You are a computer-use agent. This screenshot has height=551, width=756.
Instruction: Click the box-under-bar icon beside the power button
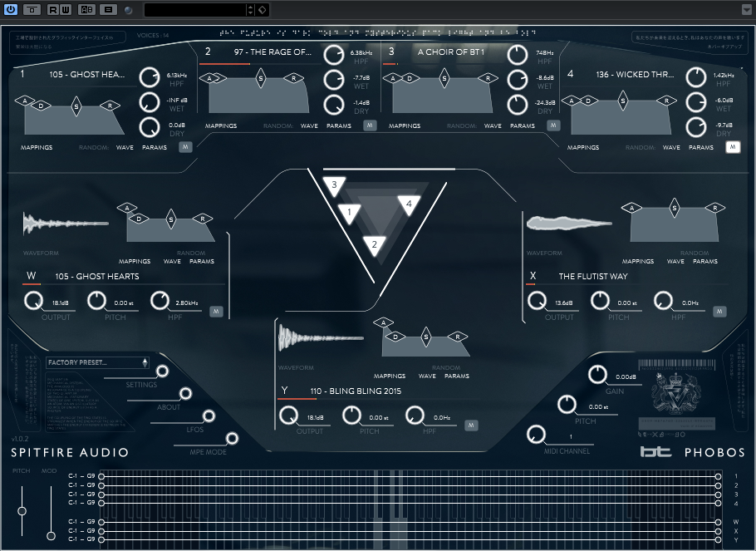pos(32,10)
